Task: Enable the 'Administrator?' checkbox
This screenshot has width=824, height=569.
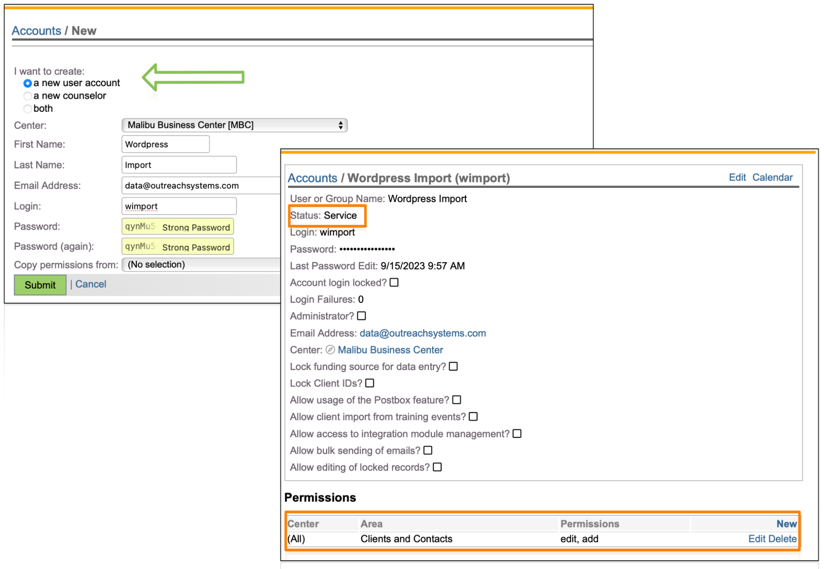Action: click(362, 316)
